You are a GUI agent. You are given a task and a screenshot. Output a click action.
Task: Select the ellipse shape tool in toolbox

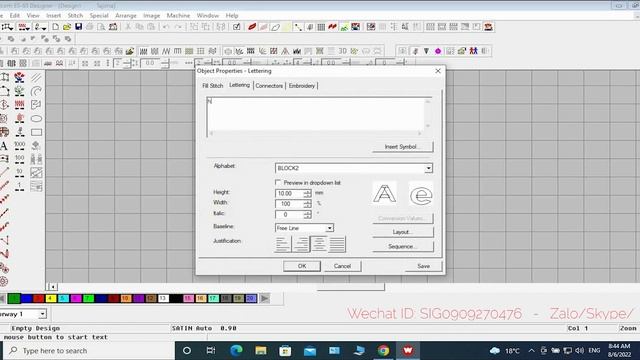click(x=36, y=118)
